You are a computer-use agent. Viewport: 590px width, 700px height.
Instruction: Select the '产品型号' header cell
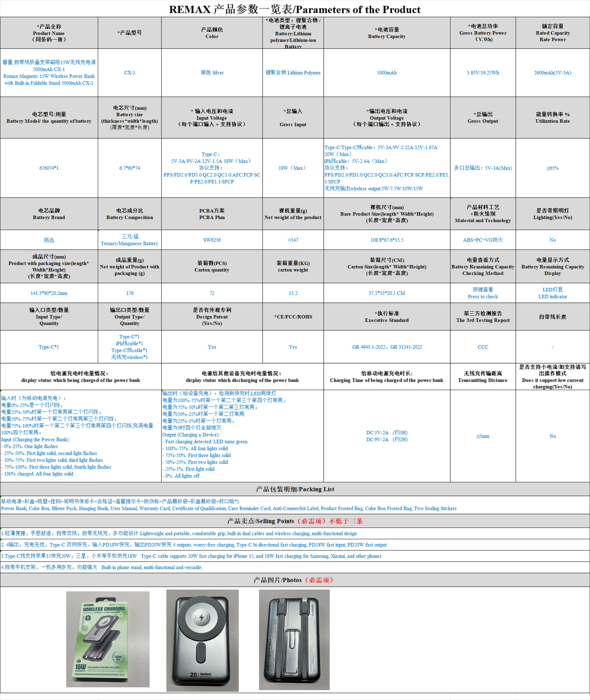click(x=130, y=33)
